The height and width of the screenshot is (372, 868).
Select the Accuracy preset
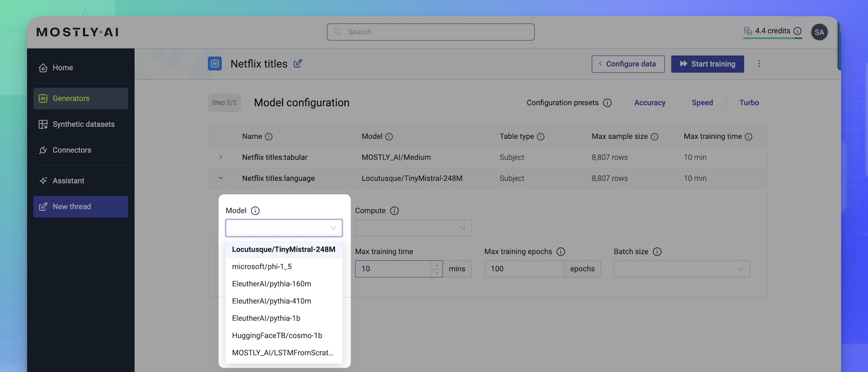[x=650, y=103]
